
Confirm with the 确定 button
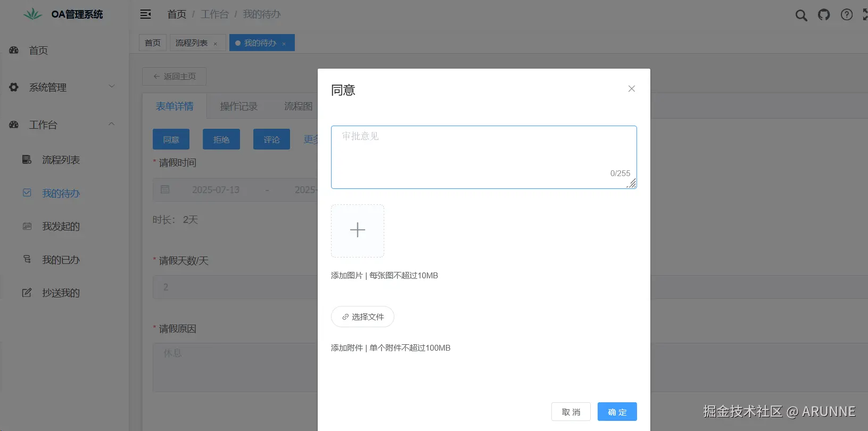tap(617, 412)
